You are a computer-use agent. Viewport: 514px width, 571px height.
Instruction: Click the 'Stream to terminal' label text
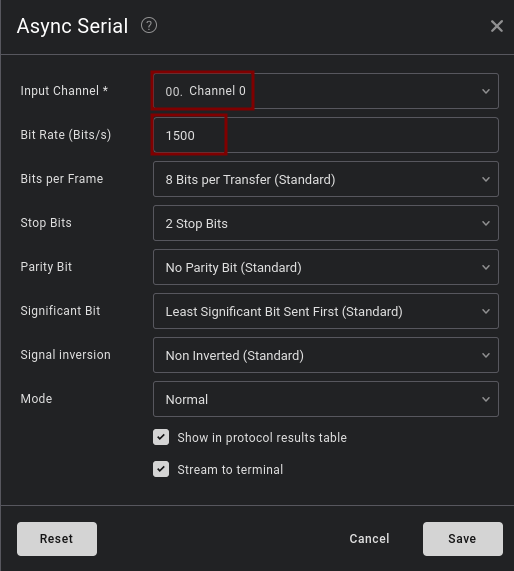pos(230,470)
